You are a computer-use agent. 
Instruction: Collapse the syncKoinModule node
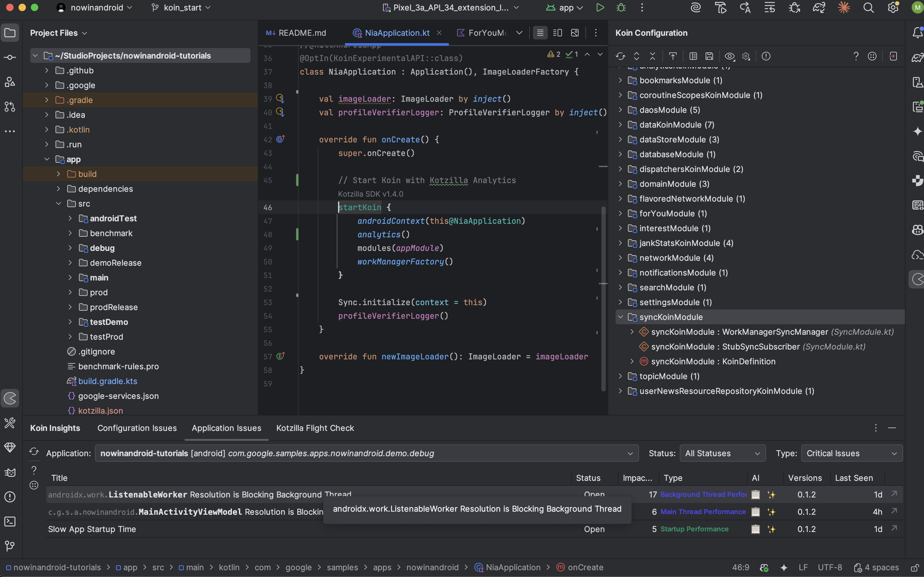coord(621,317)
